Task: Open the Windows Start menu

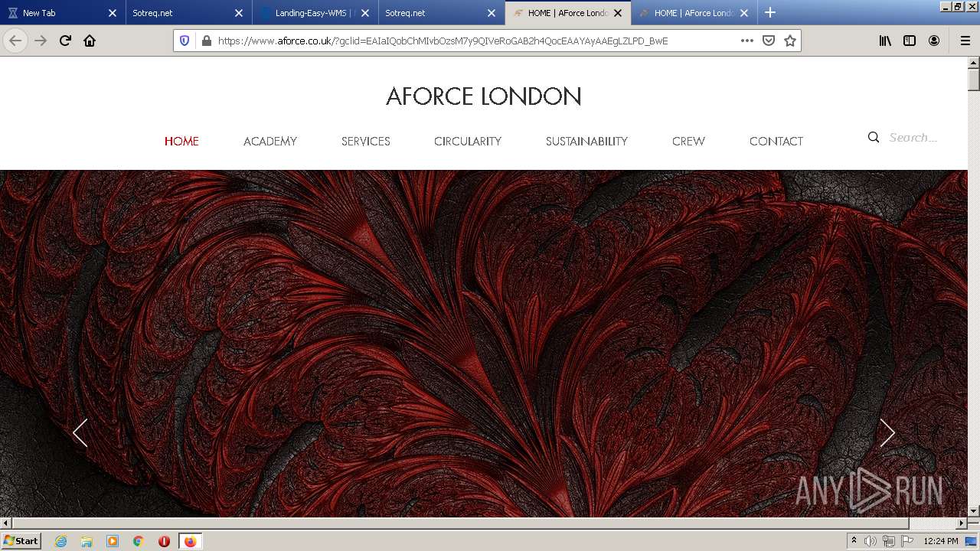Action: coord(21,541)
